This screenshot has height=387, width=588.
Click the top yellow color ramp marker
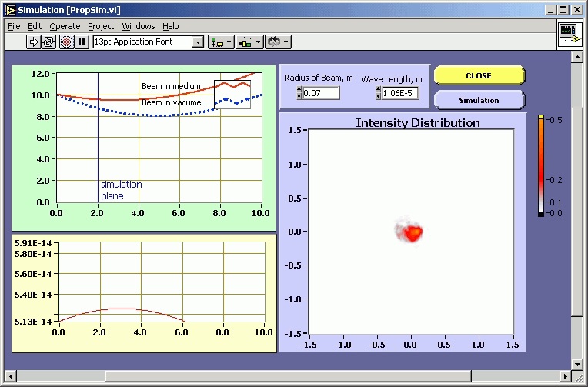click(x=541, y=117)
